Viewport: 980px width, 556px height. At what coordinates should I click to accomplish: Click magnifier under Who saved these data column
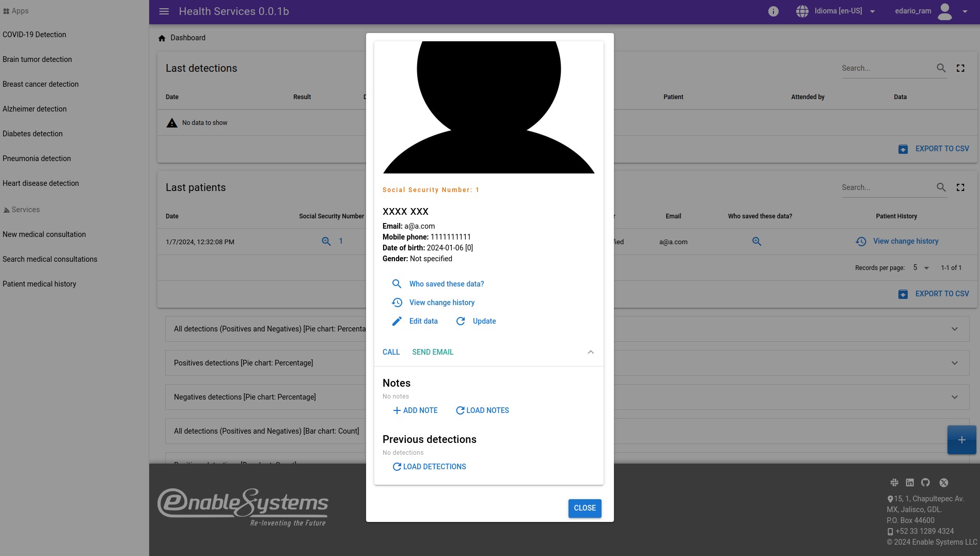tap(756, 242)
